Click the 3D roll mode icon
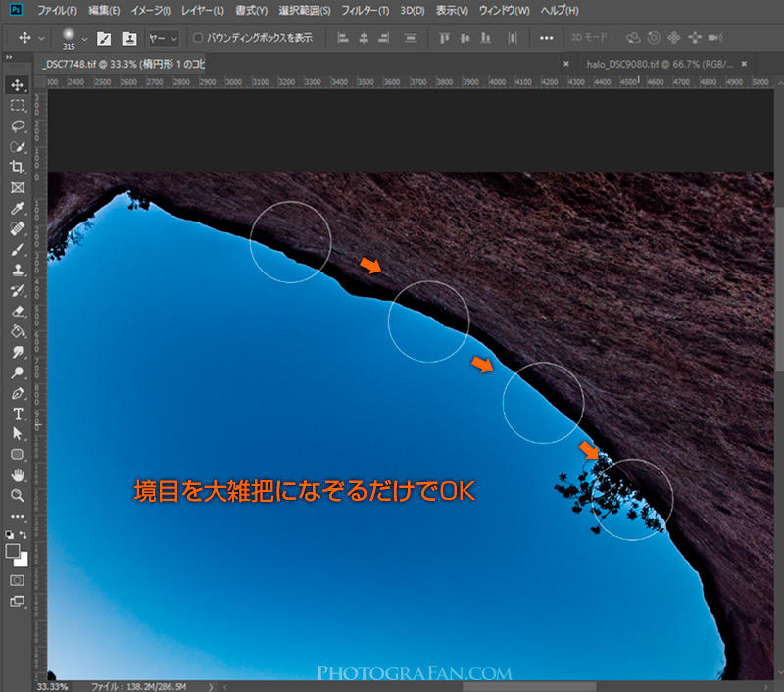Screen dimensions: 784x692 [654, 38]
